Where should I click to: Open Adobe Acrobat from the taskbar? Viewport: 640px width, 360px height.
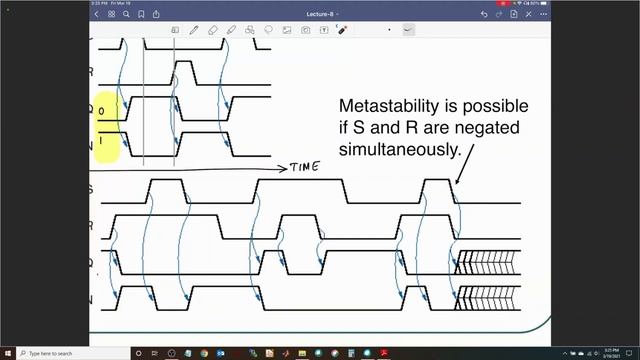pyautogui.click(x=384, y=353)
